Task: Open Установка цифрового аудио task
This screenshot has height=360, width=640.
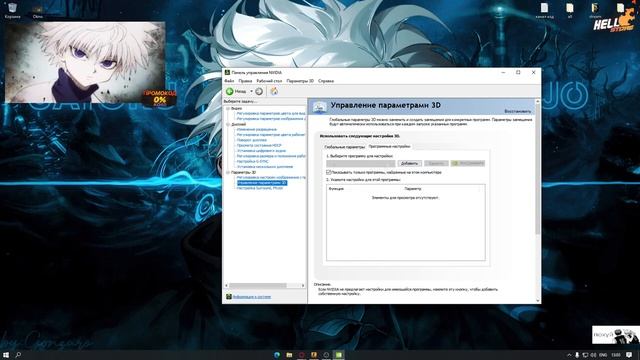Action: point(261,151)
